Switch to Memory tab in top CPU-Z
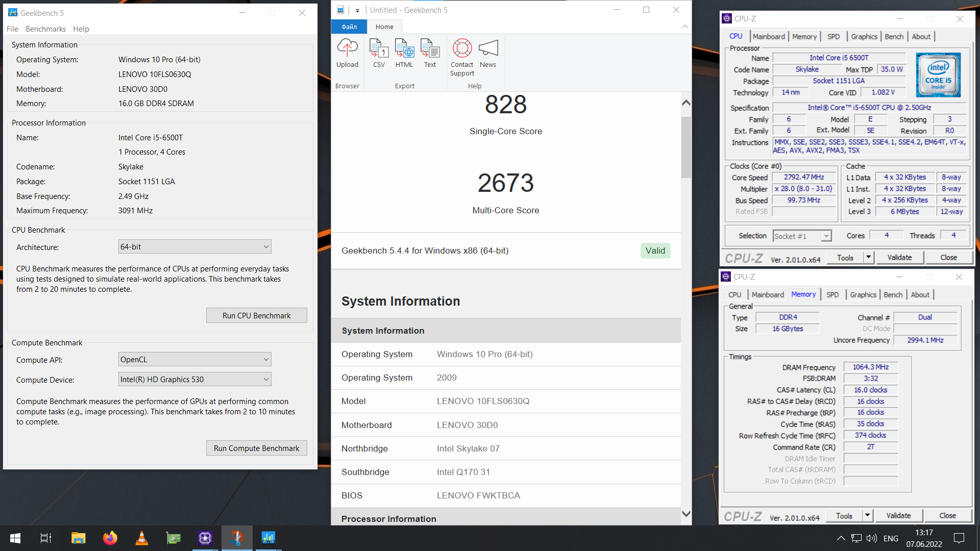The width and height of the screenshot is (980, 551). pyautogui.click(x=804, y=37)
